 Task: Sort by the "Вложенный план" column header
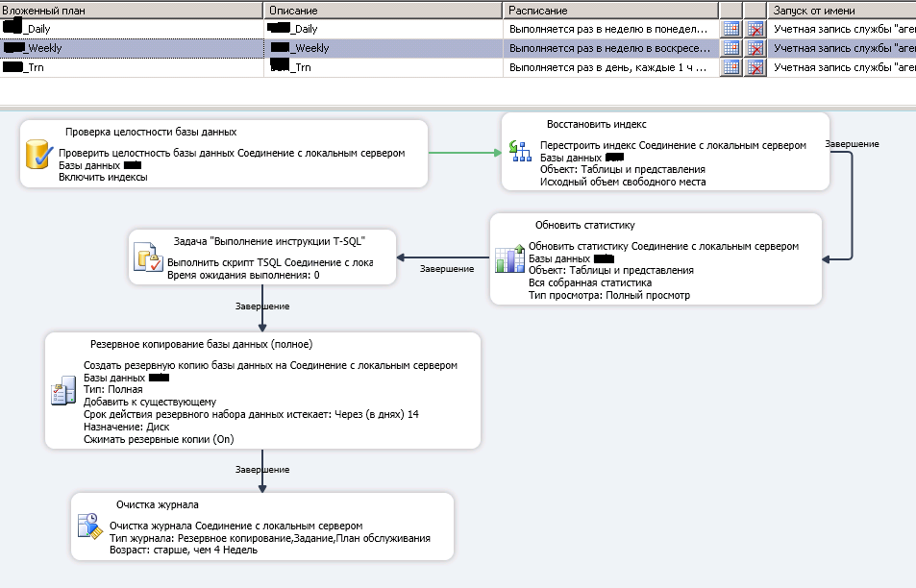pos(131,10)
